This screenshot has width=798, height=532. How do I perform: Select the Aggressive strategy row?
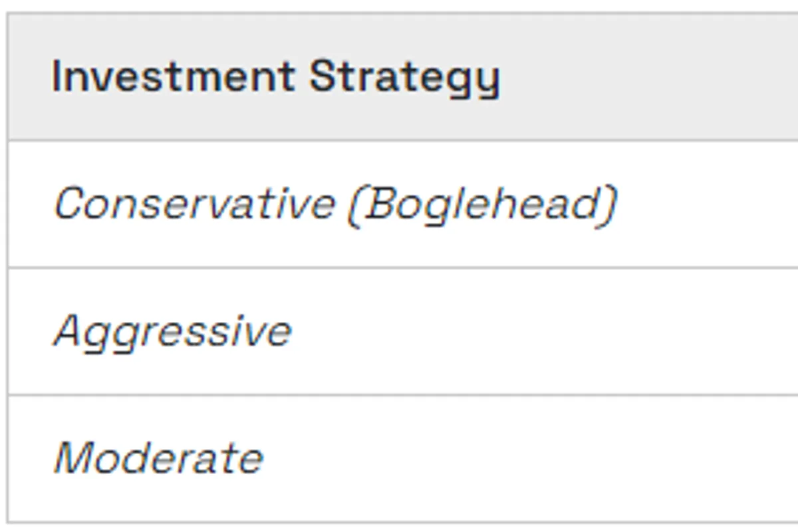click(x=172, y=331)
